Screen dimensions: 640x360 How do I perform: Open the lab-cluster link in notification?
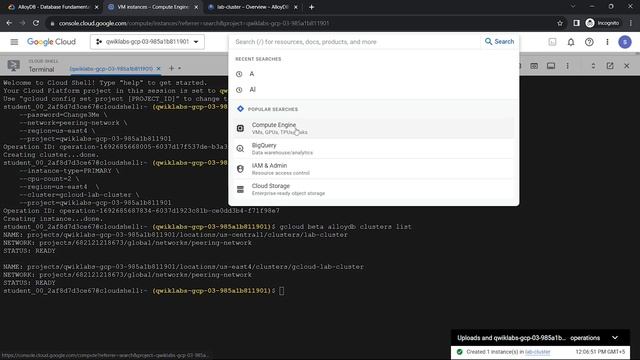pos(538,352)
